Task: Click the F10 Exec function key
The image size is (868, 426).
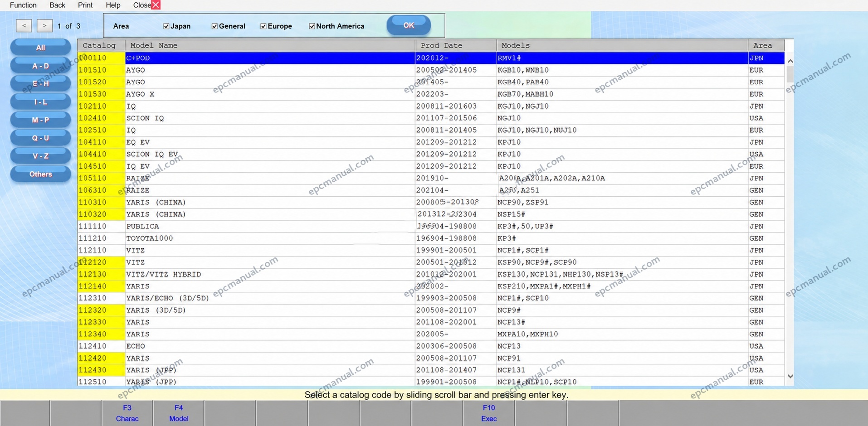Action: click(x=489, y=413)
